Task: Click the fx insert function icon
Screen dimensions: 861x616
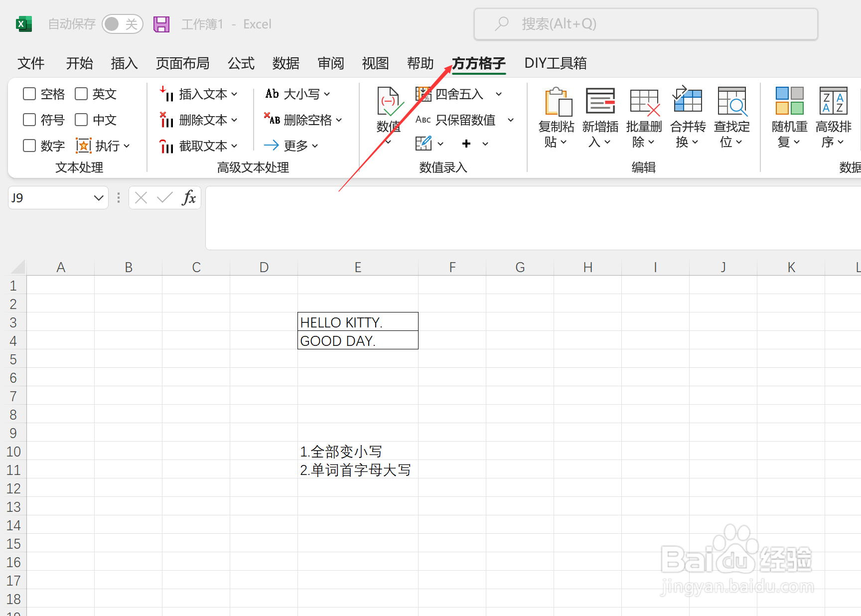Action: tap(189, 198)
